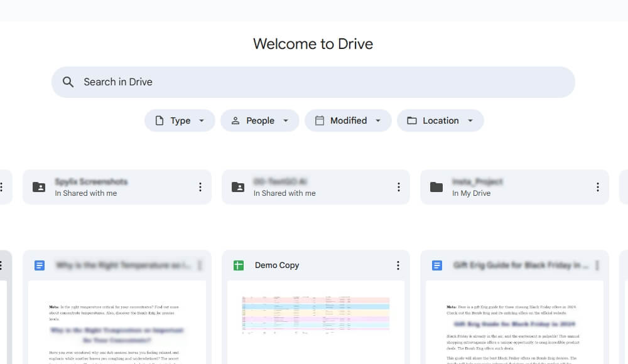Click the shared folder icon for Spylix Screenshots
The image size is (628, 364).
(38, 186)
